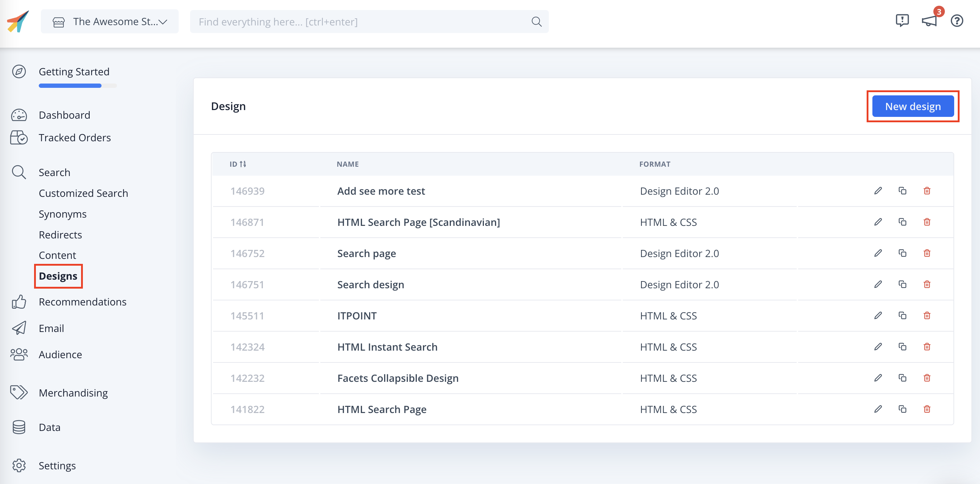
Task: Open the Facets Collapsible Design entry
Action: pyautogui.click(x=397, y=378)
